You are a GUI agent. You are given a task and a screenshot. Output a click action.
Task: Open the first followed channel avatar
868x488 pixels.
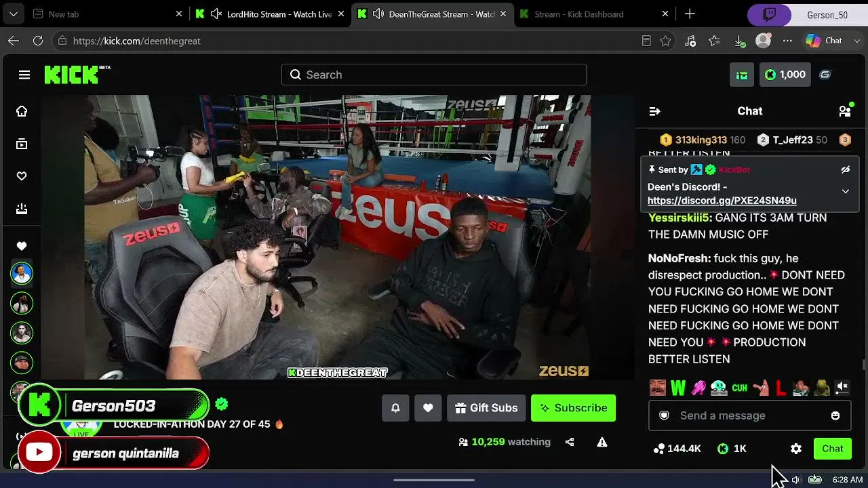22,273
